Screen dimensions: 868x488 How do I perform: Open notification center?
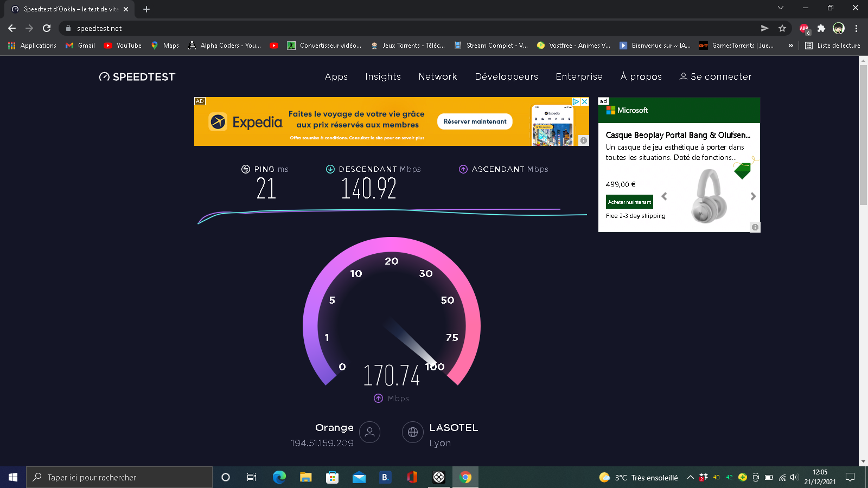[850, 477]
